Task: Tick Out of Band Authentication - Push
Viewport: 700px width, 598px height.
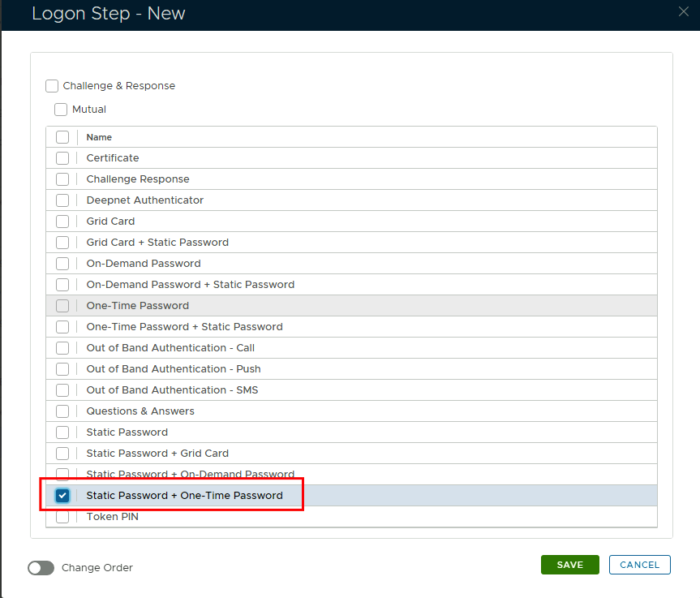Action: pos(62,369)
